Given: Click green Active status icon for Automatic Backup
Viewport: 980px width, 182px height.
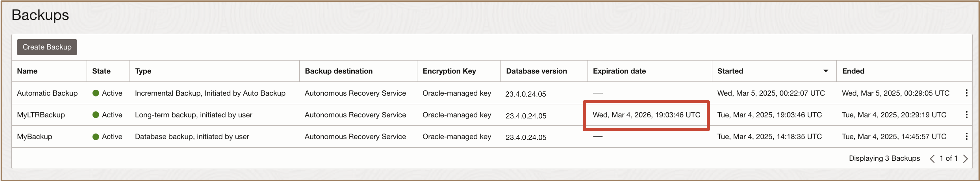Looking at the screenshot, I should pyautogui.click(x=96, y=93).
